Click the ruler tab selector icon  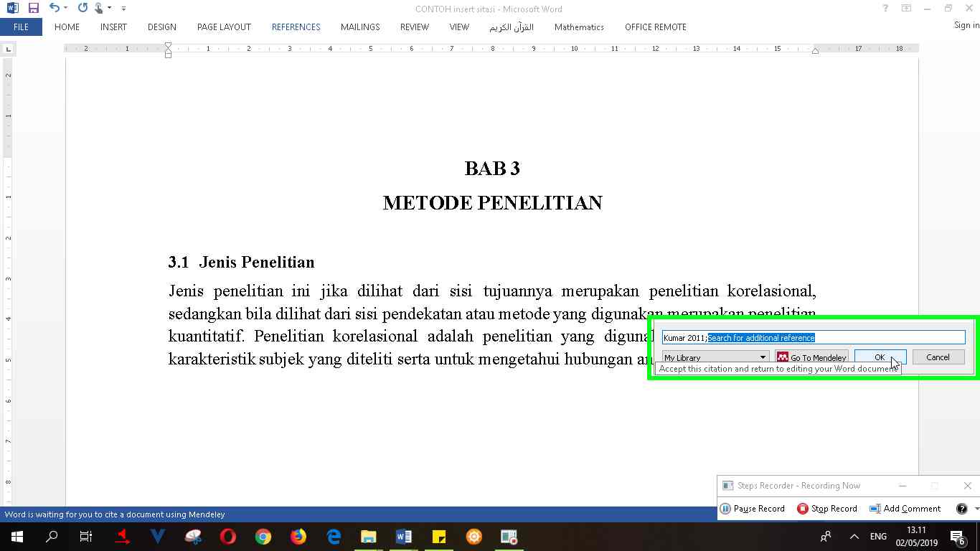pos(9,50)
